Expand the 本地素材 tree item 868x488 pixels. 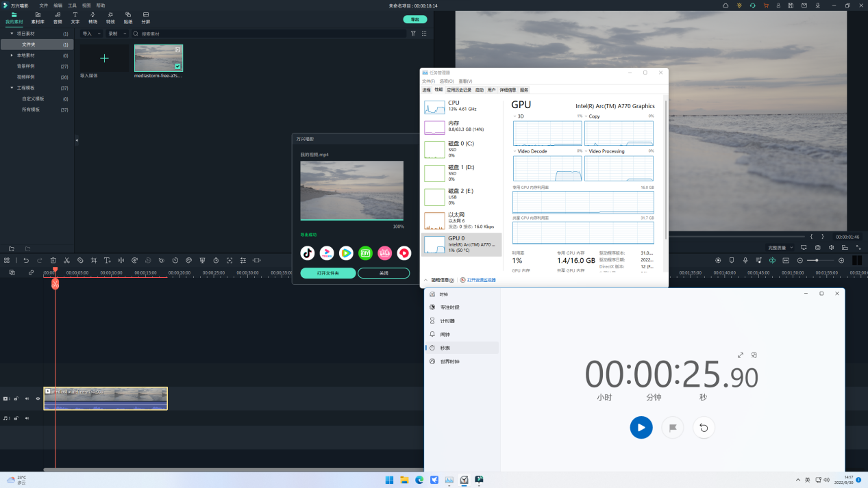(12, 55)
